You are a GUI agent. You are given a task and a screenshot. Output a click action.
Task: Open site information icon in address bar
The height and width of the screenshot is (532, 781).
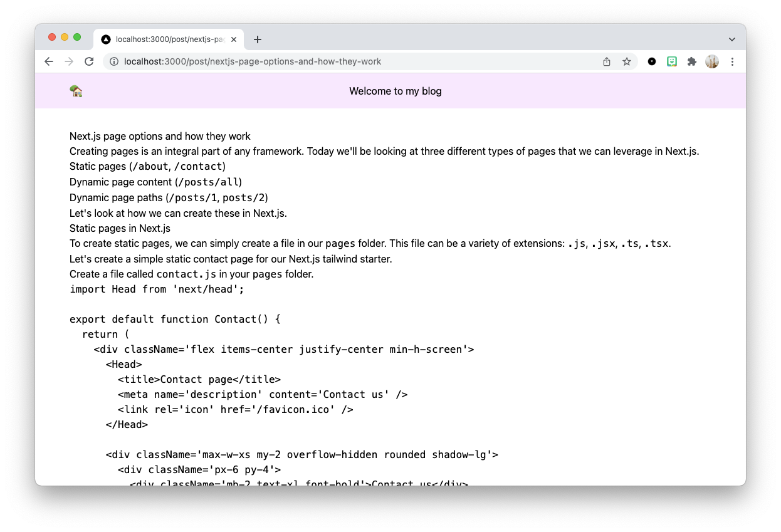[114, 61]
